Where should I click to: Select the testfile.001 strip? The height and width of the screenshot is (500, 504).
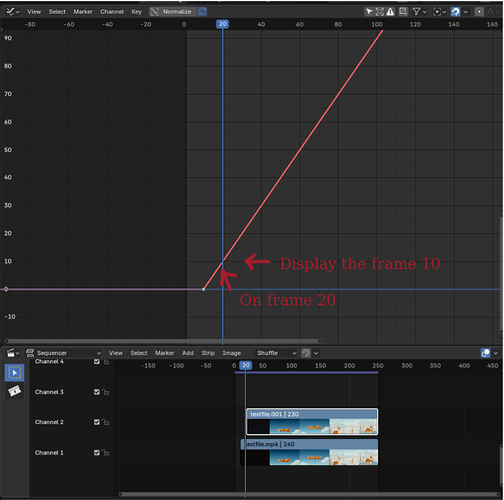[x=312, y=422]
